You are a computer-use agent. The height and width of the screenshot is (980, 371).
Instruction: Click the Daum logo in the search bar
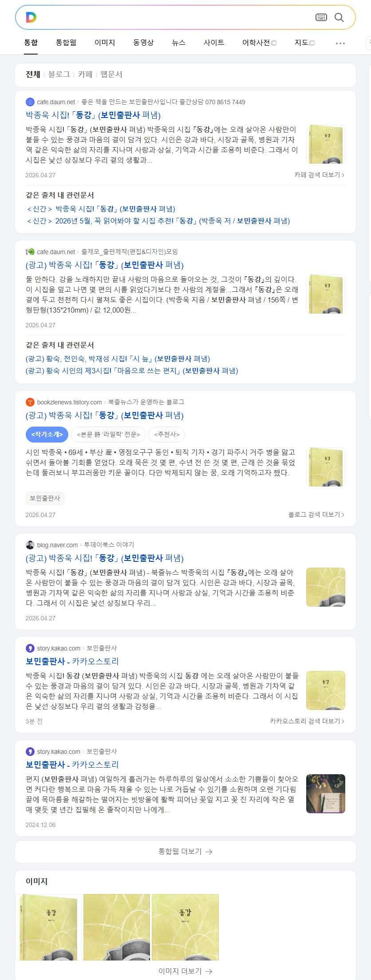point(31,17)
